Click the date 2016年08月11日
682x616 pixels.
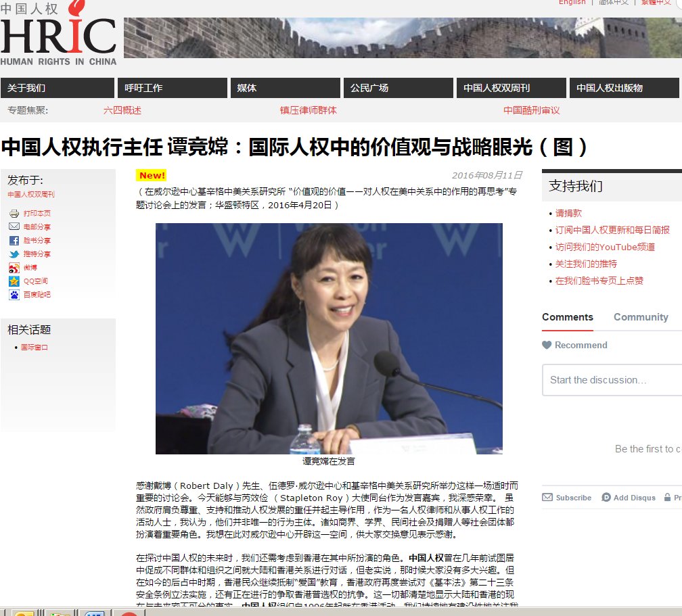coord(487,175)
